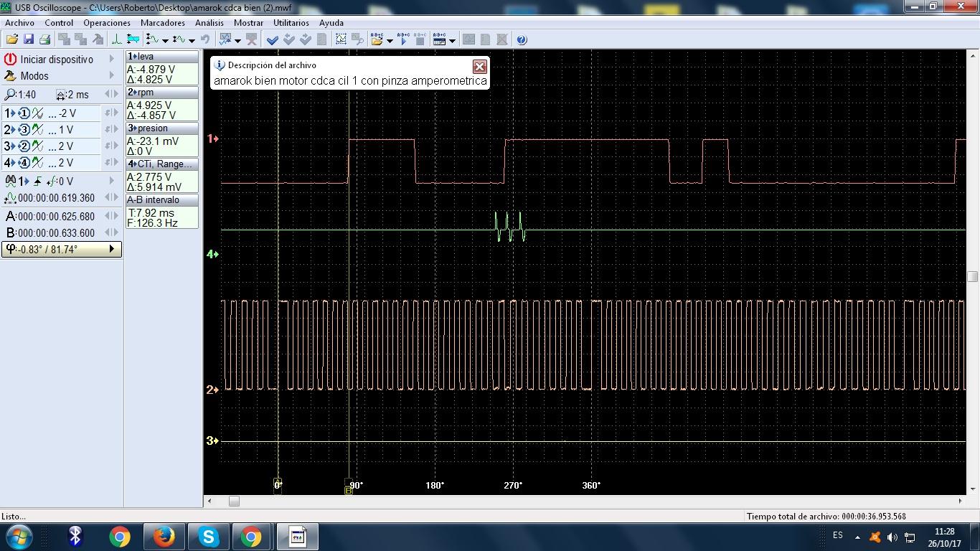
Task: Click the save floppy disk icon
Action: point(29,39)
